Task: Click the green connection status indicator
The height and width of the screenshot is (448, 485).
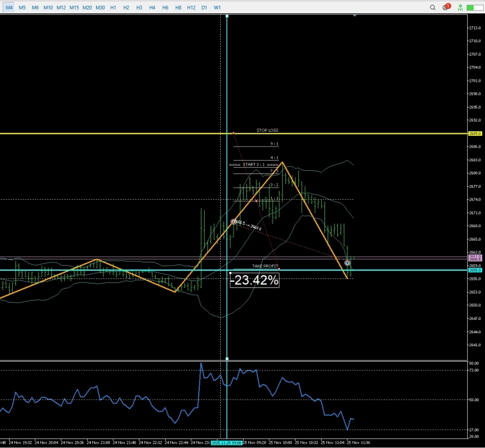Action: (475, 7)
